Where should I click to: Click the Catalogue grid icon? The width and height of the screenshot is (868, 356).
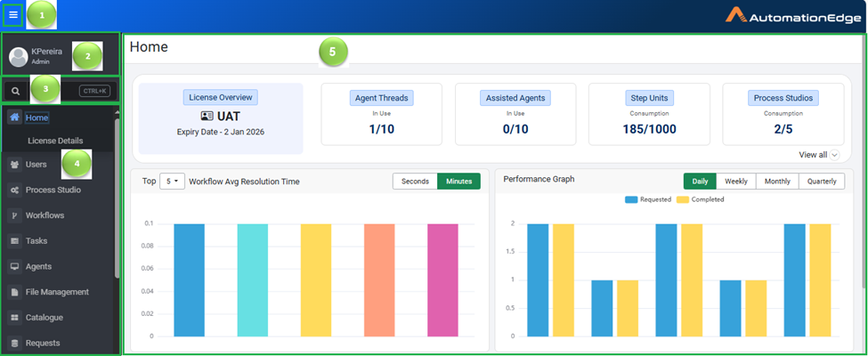tap(15, 318)
